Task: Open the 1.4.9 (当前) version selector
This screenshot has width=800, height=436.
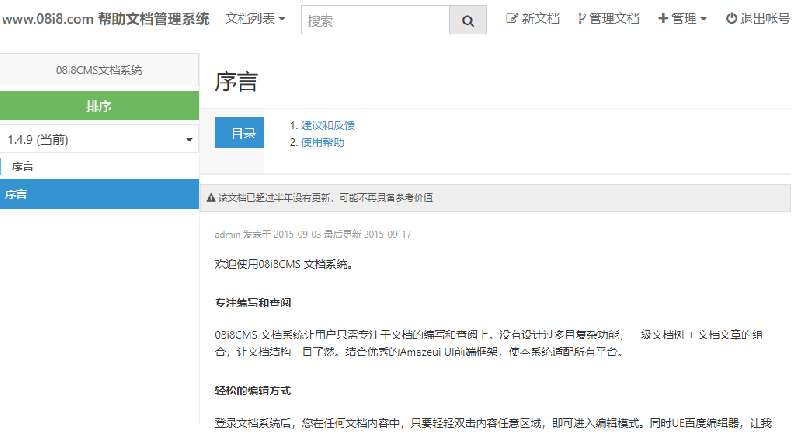Action: (99, 139)
